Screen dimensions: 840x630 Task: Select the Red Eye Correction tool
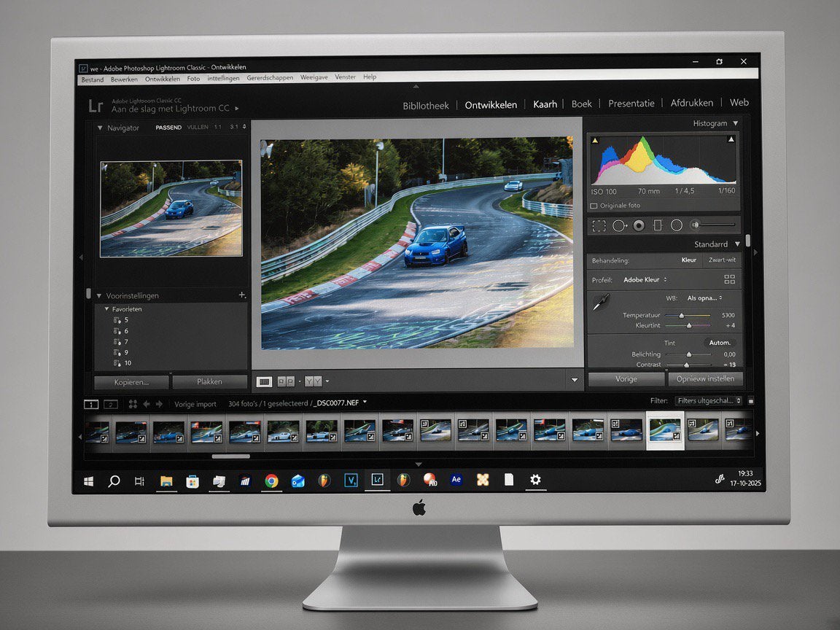(639, 225)
